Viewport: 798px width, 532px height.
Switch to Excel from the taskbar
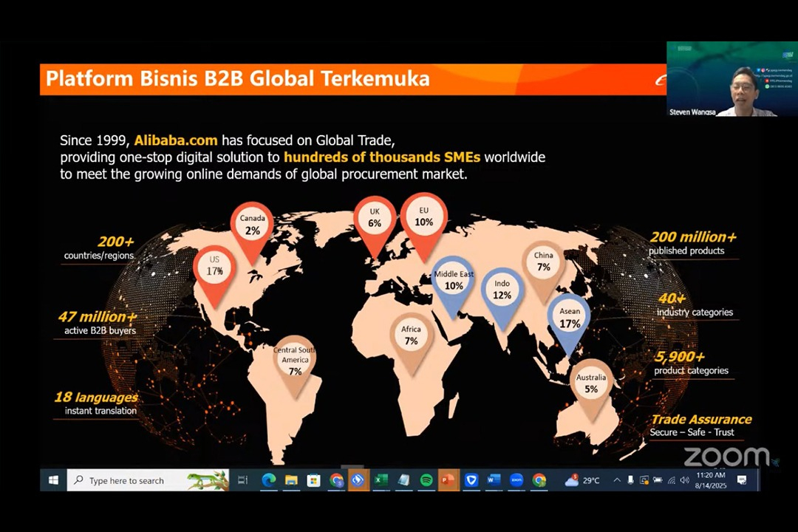pyautogui.click(x=381, y=480)
